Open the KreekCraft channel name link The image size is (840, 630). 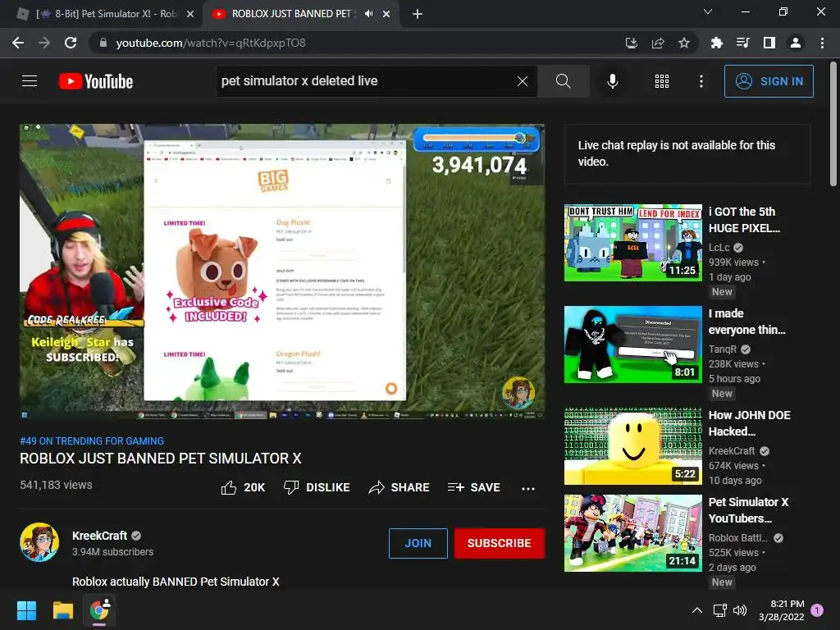click(x=99, y=536)
